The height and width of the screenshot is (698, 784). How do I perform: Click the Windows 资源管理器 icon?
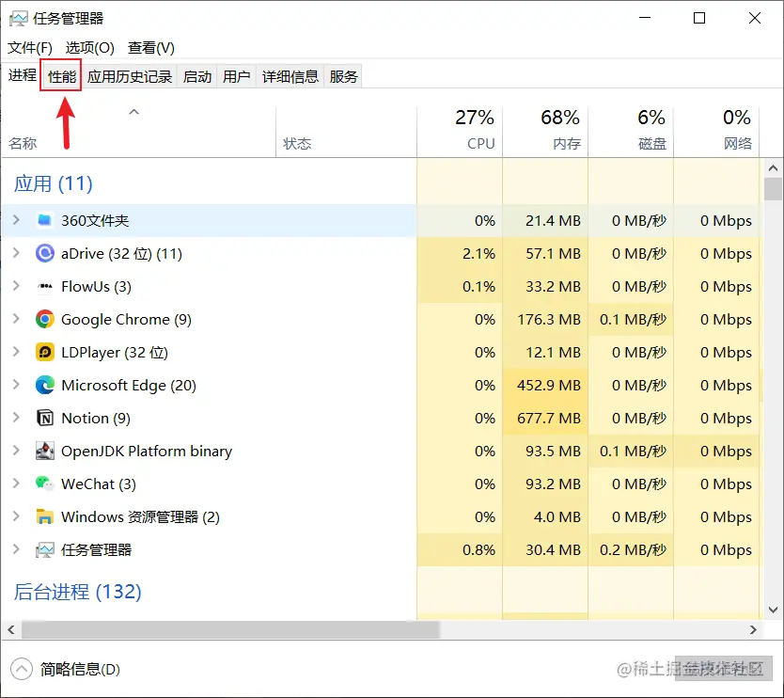coord(44,516)
